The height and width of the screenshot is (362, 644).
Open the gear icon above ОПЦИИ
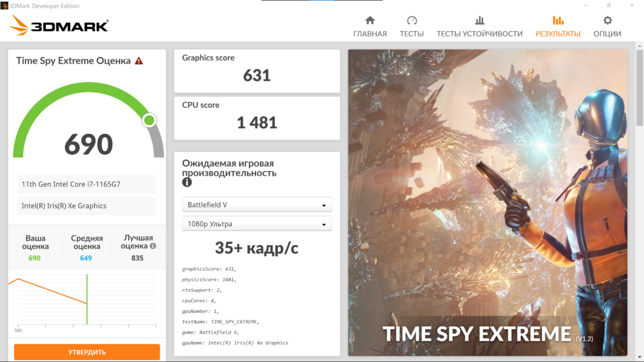(x=608, y=20)
